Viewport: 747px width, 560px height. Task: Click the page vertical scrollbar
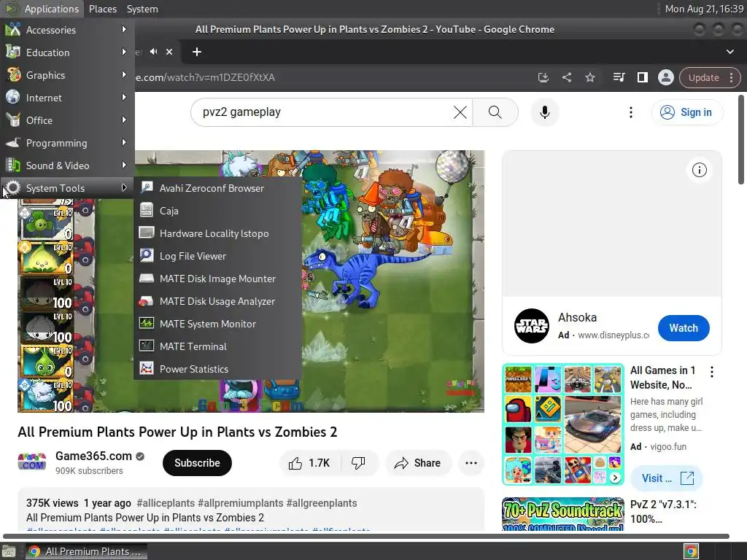coord(741,139)
